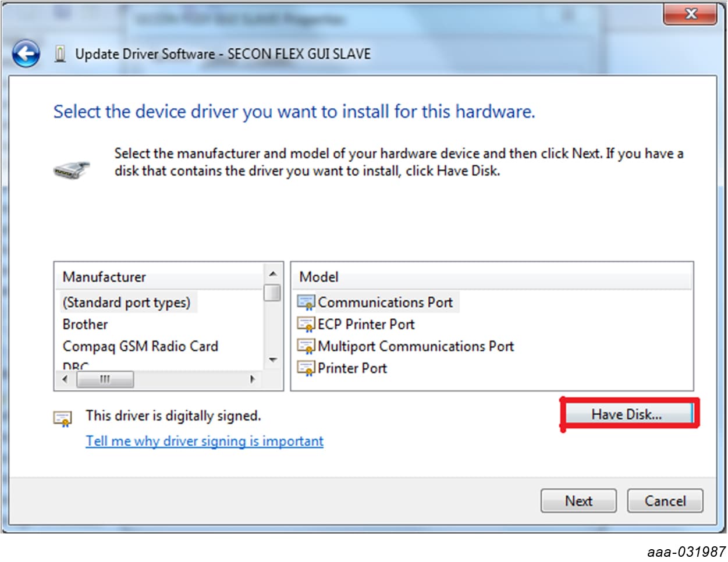Click the device icon in the title bar
This screenshot has height=562, width=728.
pyautogui.click(x=60, y=54)
